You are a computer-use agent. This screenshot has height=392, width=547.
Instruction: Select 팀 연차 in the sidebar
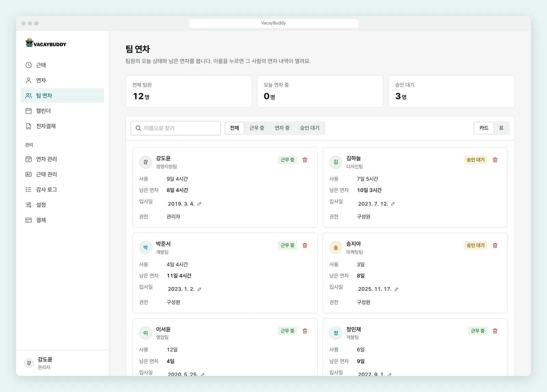[x=63, y=96]
